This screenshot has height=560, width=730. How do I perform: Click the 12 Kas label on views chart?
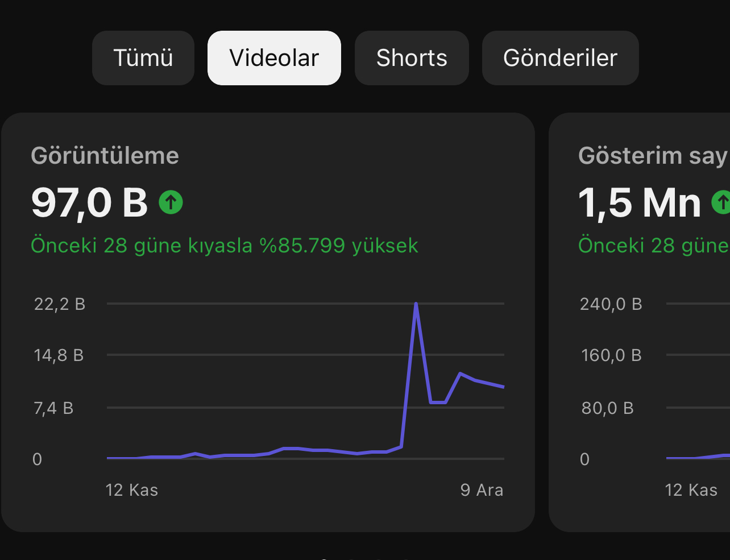(132, 490)
